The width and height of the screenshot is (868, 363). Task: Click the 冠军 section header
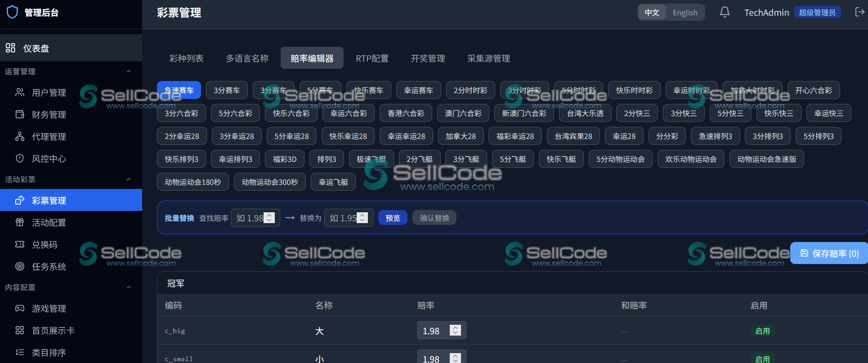pyautogui.click(x=175, y=283)
